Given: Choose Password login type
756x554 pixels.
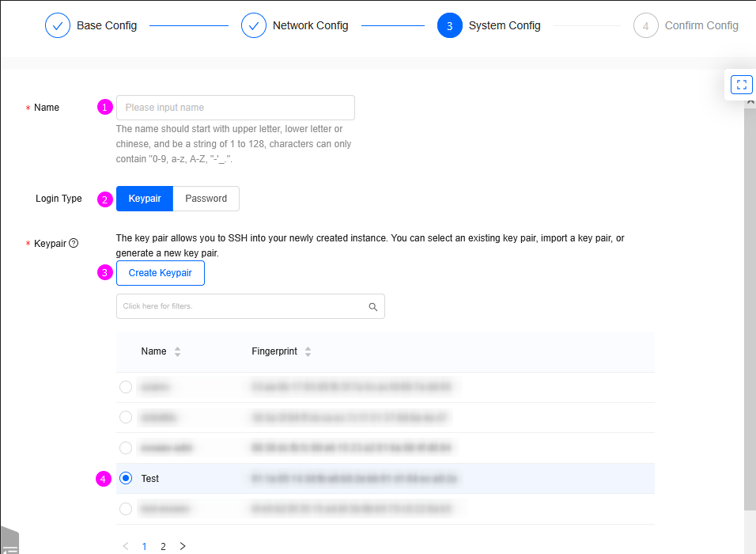Looking at the screenshot, I should click(x=206, y=199).
